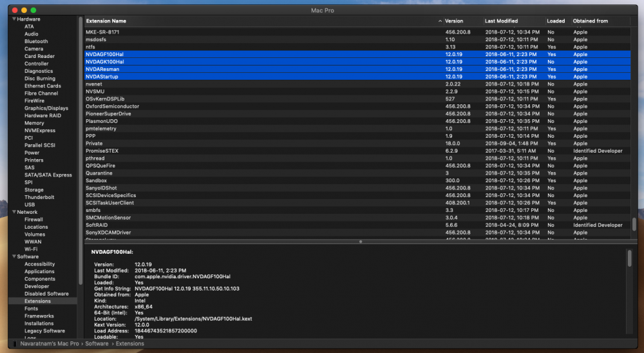The height and width of the screenshot is (353, 644).
Task: Open Bluetooth hardware info
Action: 36,41
